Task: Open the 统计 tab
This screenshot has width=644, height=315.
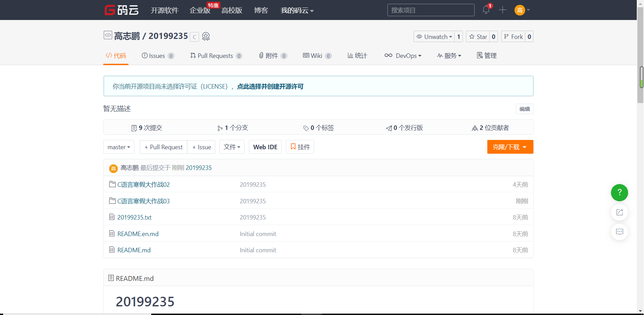Action: pos(357,55)
